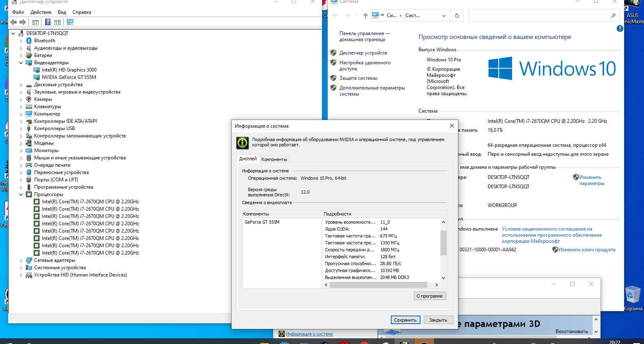Viewport: 644px width, 344px height.
Task: Click the action pane toolbar icon
Action: coord(57,22)
